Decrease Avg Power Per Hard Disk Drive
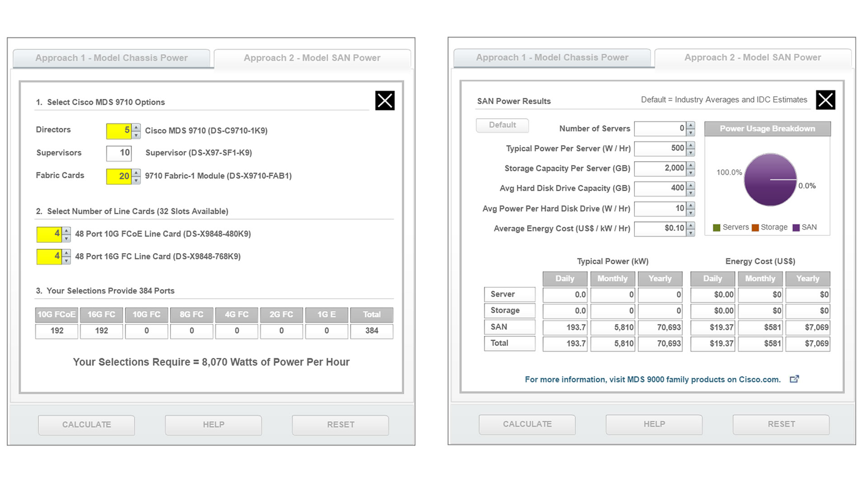 (x=691, y=212)
